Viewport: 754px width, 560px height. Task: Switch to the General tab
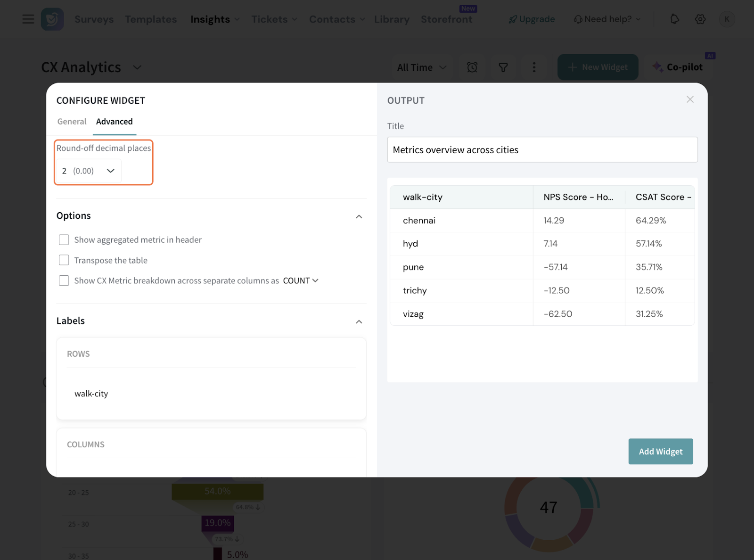pos(72,122)
